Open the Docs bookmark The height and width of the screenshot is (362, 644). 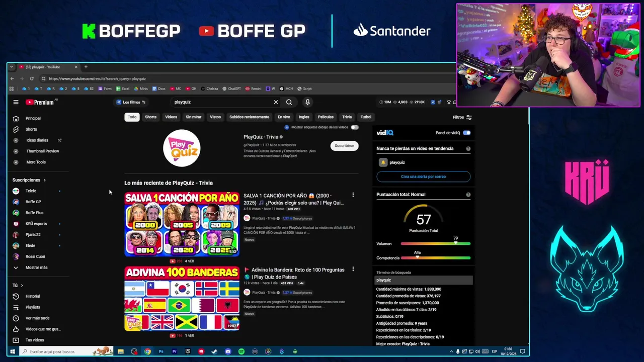tap(158, 88)
